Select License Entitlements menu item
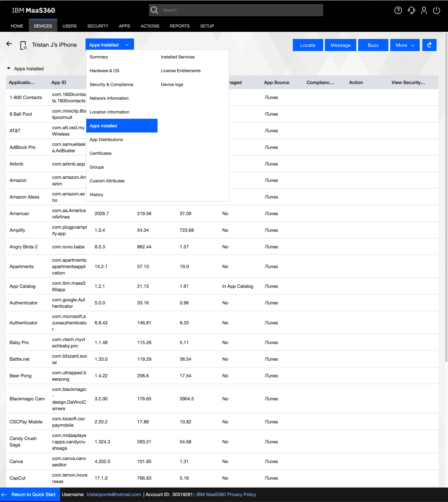 tap(193, 71)
